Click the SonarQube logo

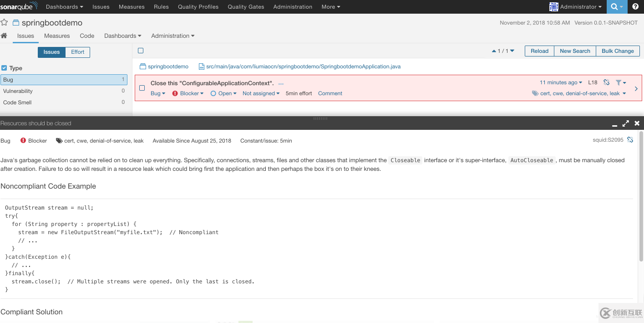(20, 7)
